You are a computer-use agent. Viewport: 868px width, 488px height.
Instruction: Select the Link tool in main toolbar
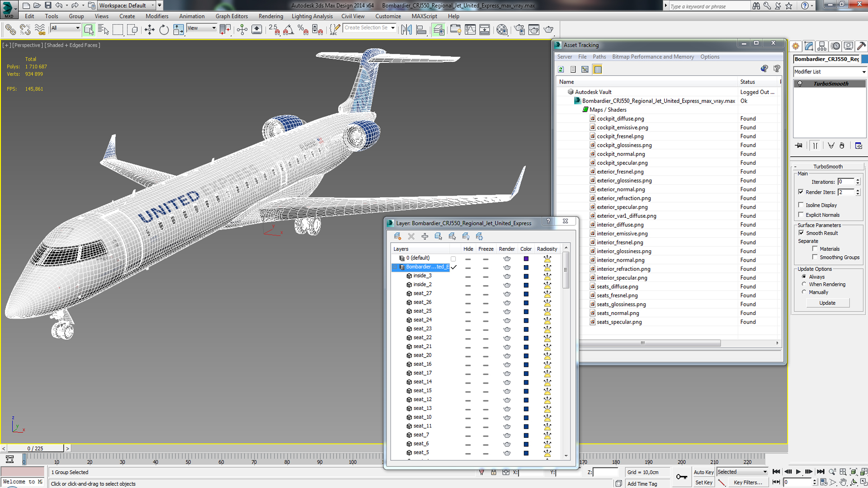coord(10,30)
